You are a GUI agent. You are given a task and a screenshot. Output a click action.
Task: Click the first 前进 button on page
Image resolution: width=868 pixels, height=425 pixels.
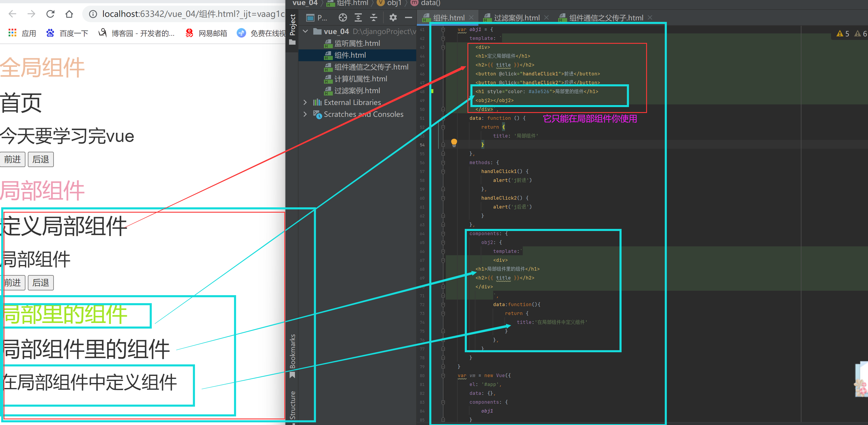click(x=12, y=159)
